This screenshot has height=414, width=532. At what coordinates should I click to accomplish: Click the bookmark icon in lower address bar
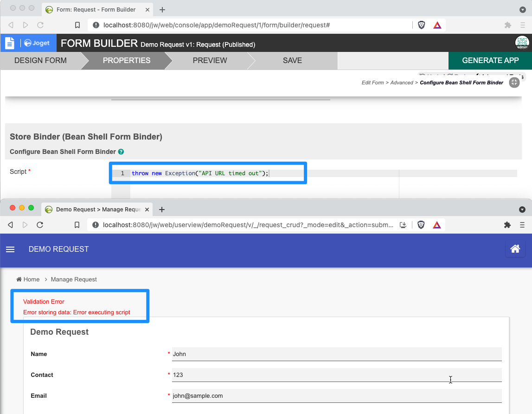click(77, 225)
